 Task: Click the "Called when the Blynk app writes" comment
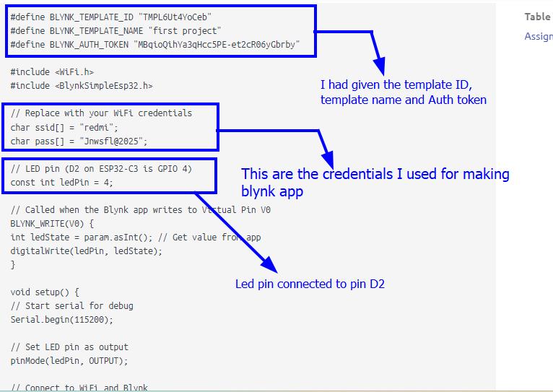pyautogui.click(x=140, y=210)
